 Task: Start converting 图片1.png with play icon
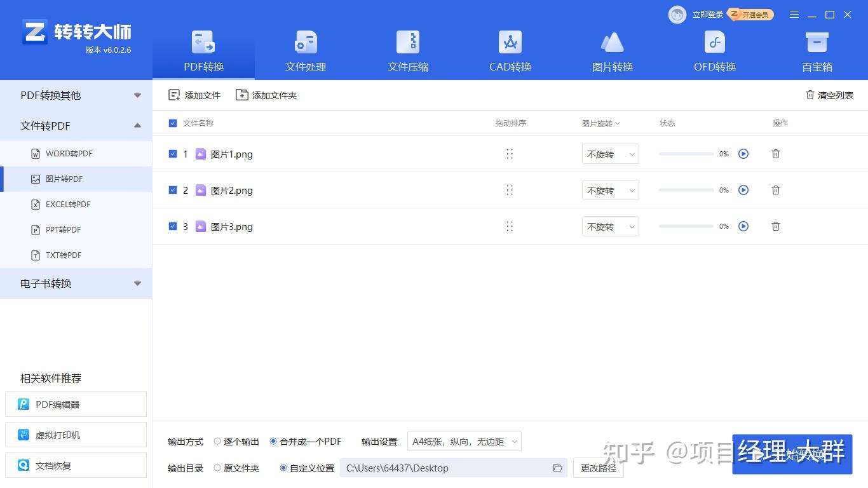pos(743,154)
